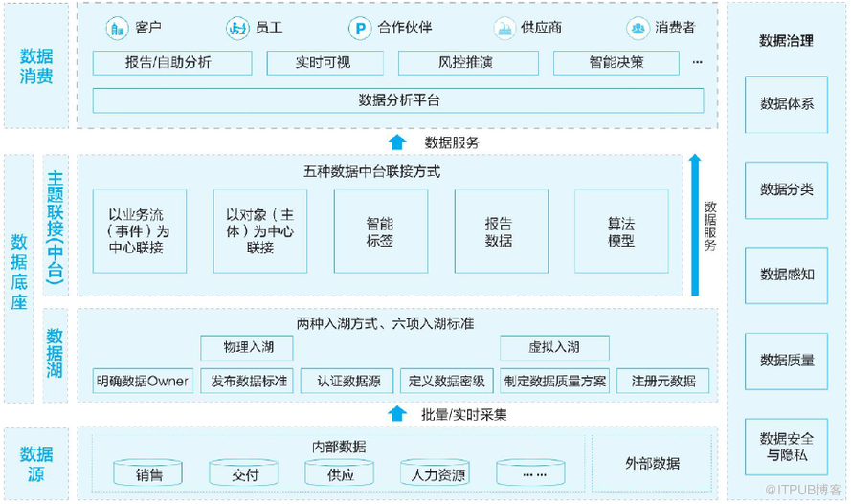Open 数据体系 in the governance column
The height and width of the screenshot is (504, 851).
(787, 104)
